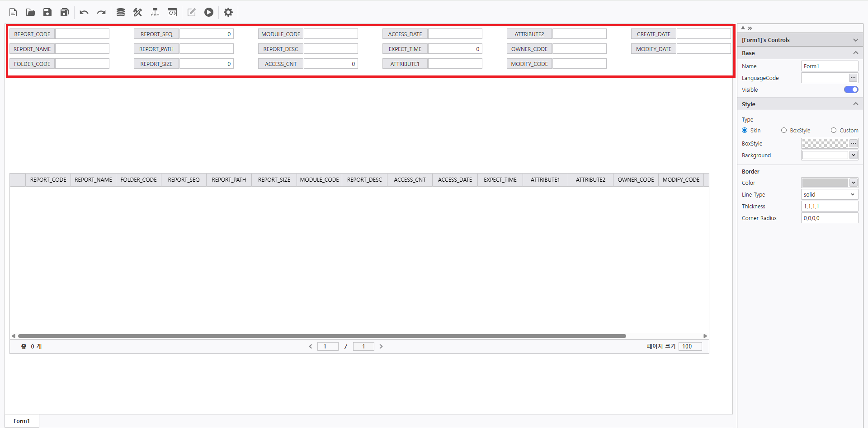Undo the last action
The width and height of the screenshot is (868, 428).
(84, 12)
